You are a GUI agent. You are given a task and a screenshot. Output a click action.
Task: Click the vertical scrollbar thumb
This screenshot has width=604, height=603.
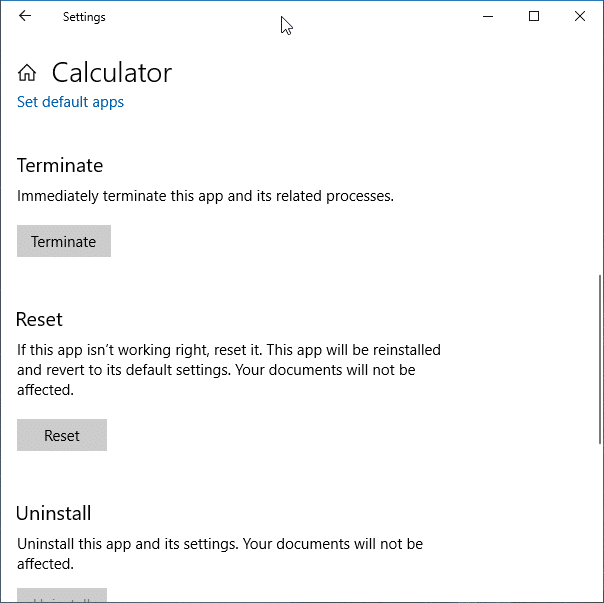[600, 359]
